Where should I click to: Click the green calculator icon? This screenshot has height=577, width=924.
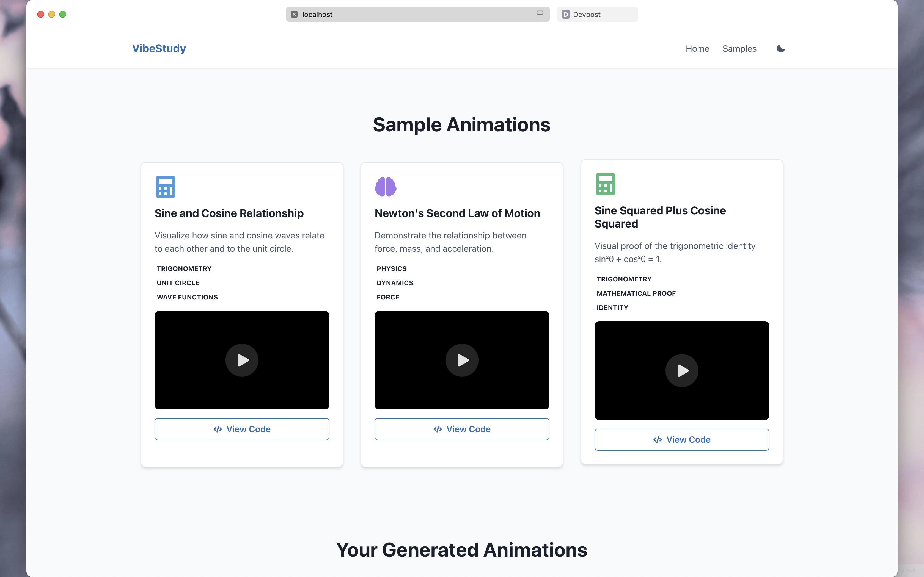point(605,184)
